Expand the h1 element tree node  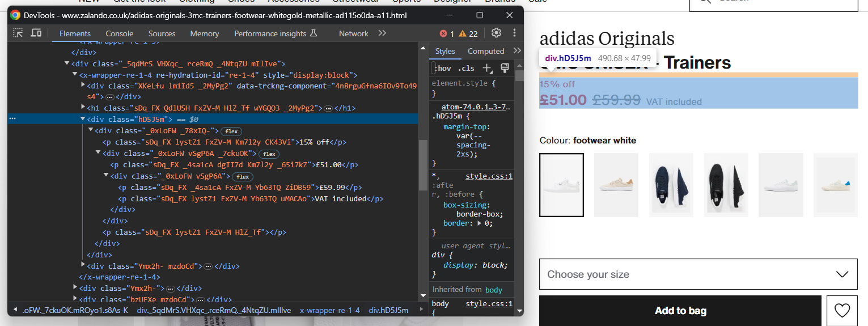tap(83, 108)
